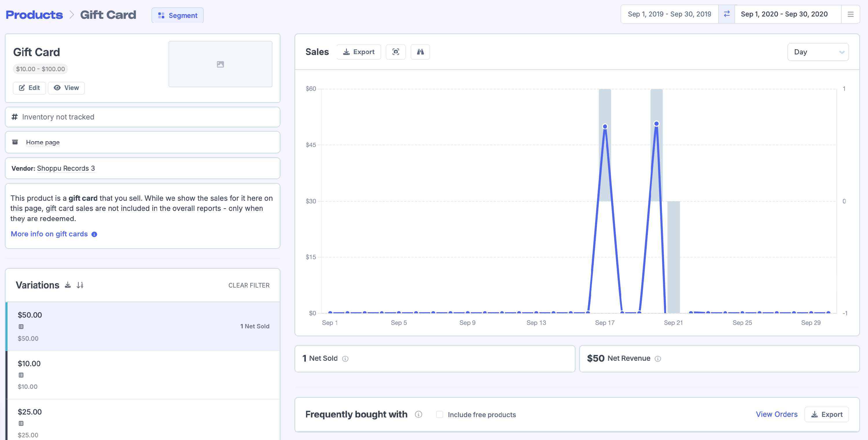Download variations using the download icon
Viewport: 868px width, 440px height.
pos(68,285)
